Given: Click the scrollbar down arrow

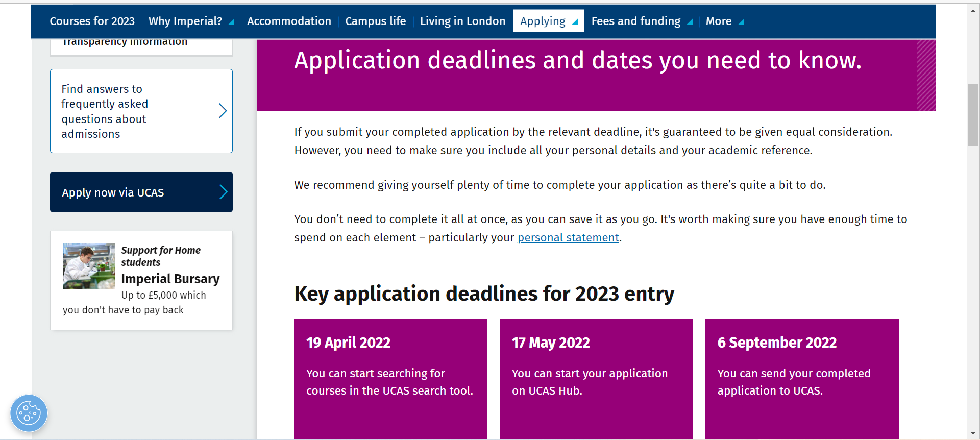Looking at the screenshot, I should (973, 433).
